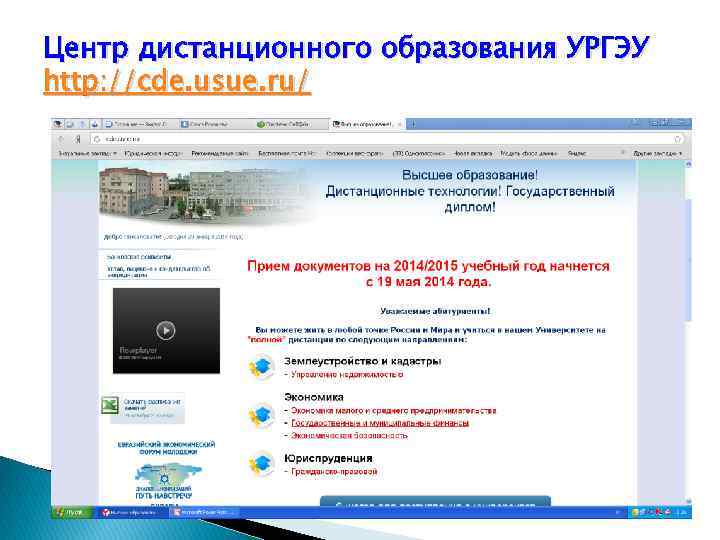Screen dimensions: 720x540
Task: Open the Windows Start 'пуск' button
Action: (x=72, y=512)
